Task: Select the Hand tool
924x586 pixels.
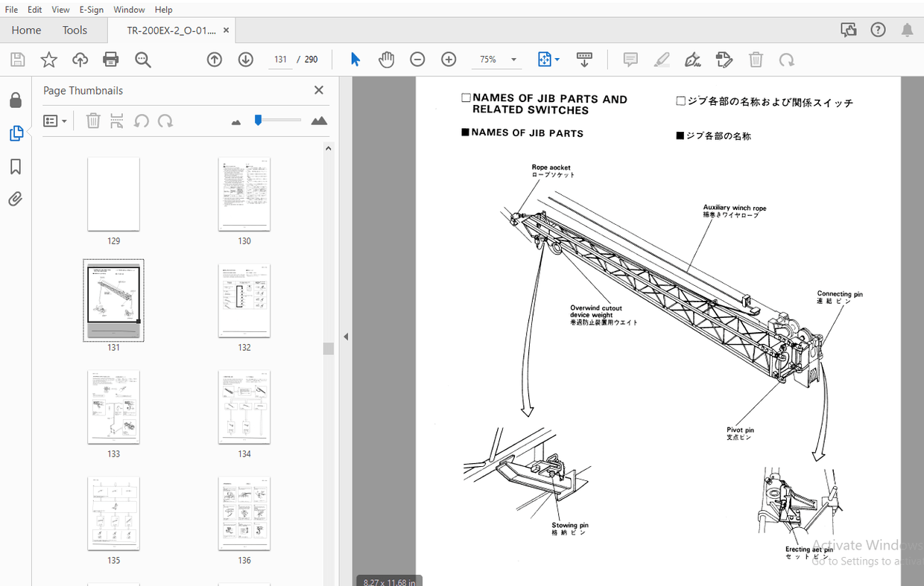Action: point(386,60)
